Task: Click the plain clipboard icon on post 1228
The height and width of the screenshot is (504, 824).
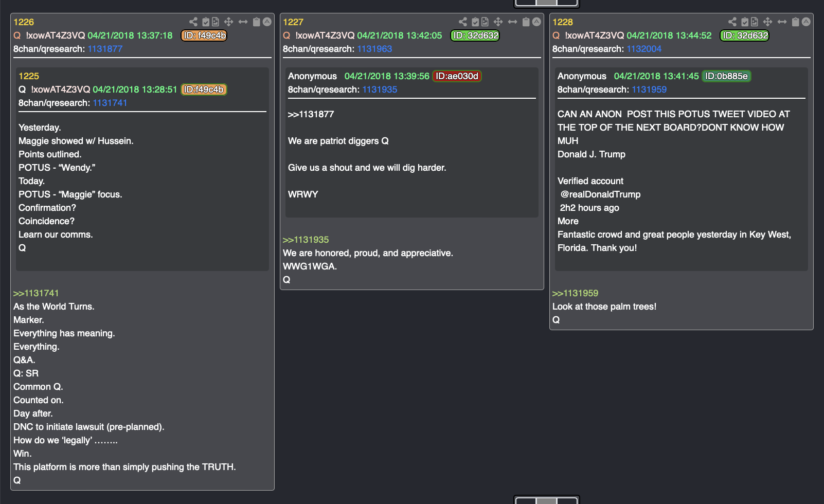Action: coord(795,22)
